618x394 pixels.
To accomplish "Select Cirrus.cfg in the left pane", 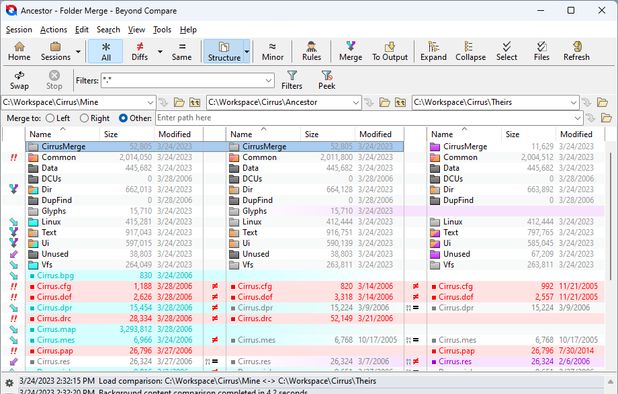I will [54, 286].
